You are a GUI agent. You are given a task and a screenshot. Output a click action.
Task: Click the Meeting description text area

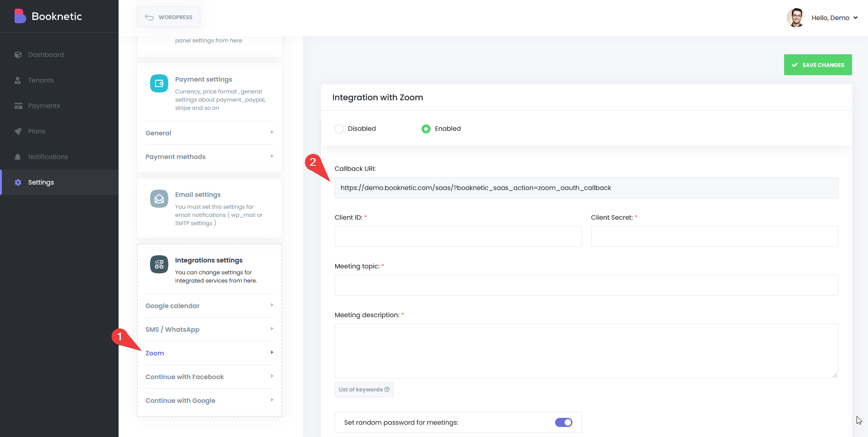coord(586,351)
